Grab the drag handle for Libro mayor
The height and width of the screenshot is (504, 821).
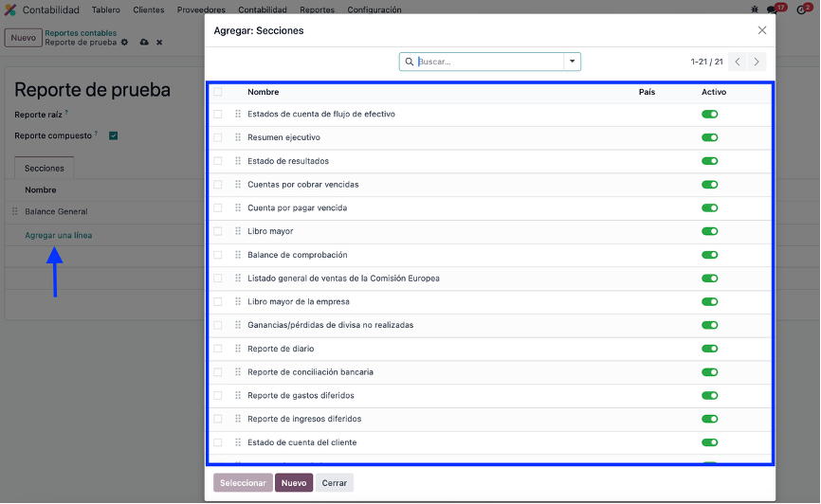tap(238, 231)
